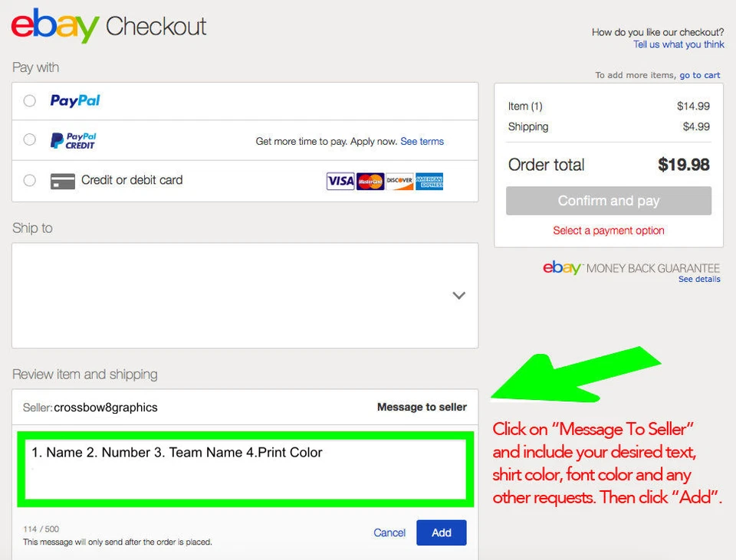
Task: Click the PayPal Credit logo
Action: tap(74, 140)
